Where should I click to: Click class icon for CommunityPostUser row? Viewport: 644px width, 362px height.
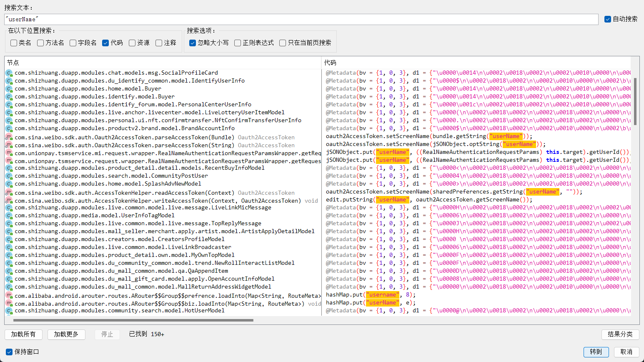9,176
